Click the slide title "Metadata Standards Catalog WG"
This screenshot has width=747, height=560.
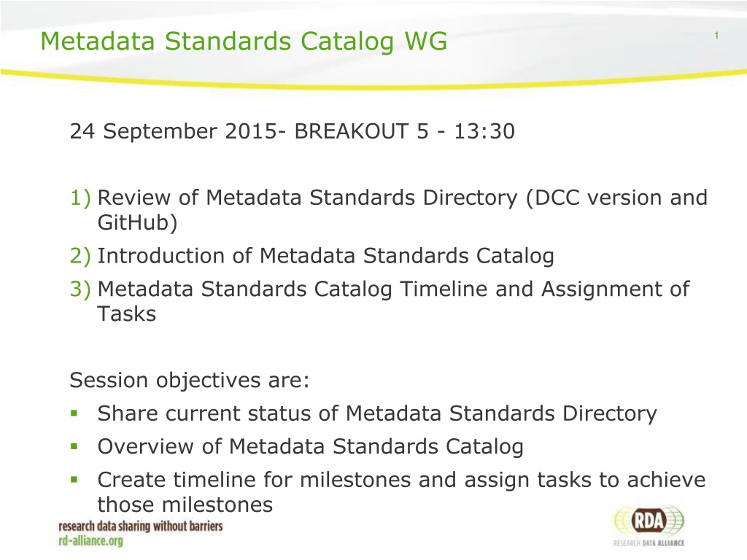point(244,42)
